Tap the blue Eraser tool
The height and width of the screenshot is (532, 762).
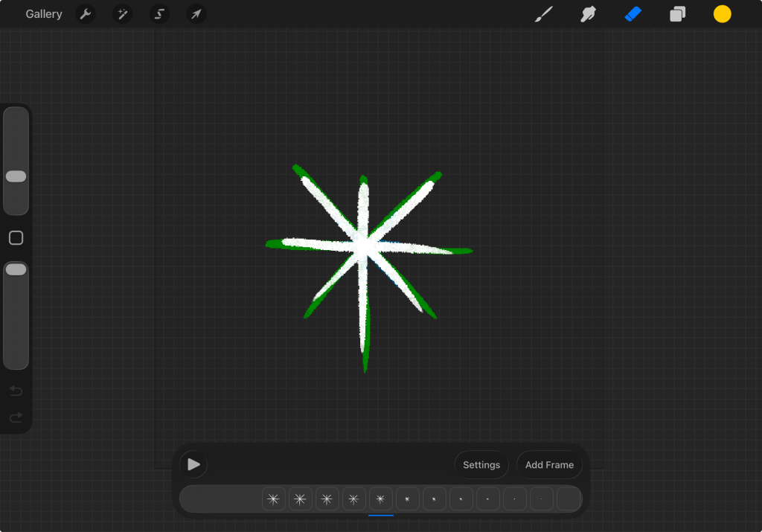633,14
